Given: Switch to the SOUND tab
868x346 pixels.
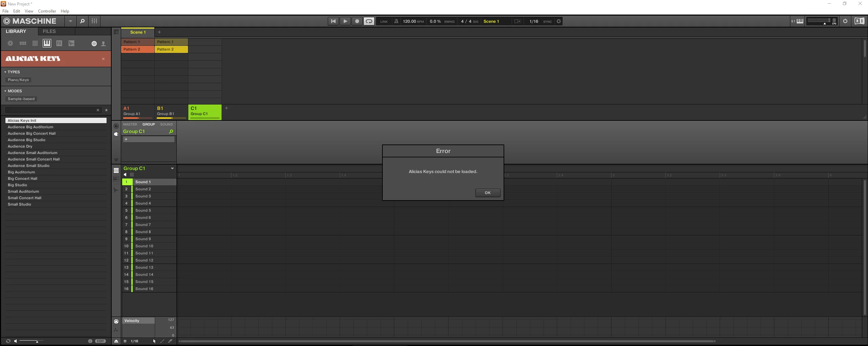Looking at the screenshot, I should pos(166,124).
